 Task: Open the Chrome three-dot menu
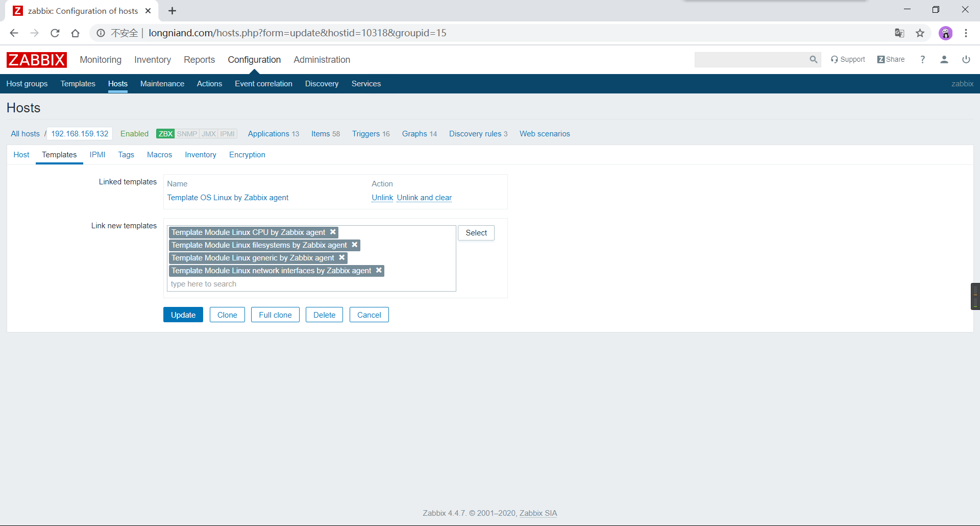(966, 33)
